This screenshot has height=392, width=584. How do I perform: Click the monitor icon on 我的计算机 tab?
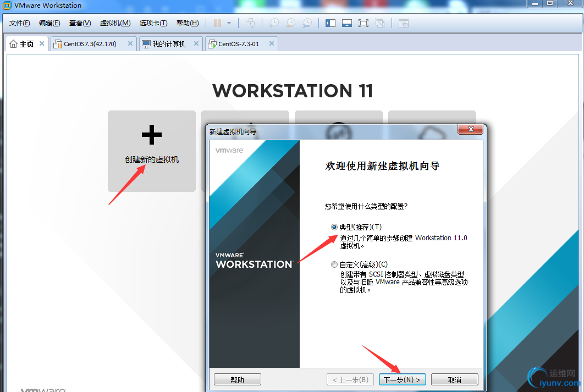pos(146,45)
